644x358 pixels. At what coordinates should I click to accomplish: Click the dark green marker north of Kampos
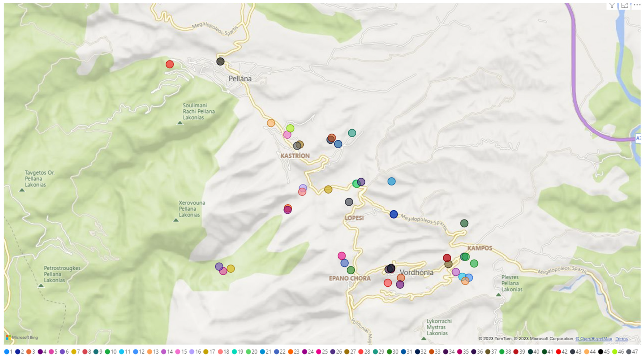(x=464, y=223)
